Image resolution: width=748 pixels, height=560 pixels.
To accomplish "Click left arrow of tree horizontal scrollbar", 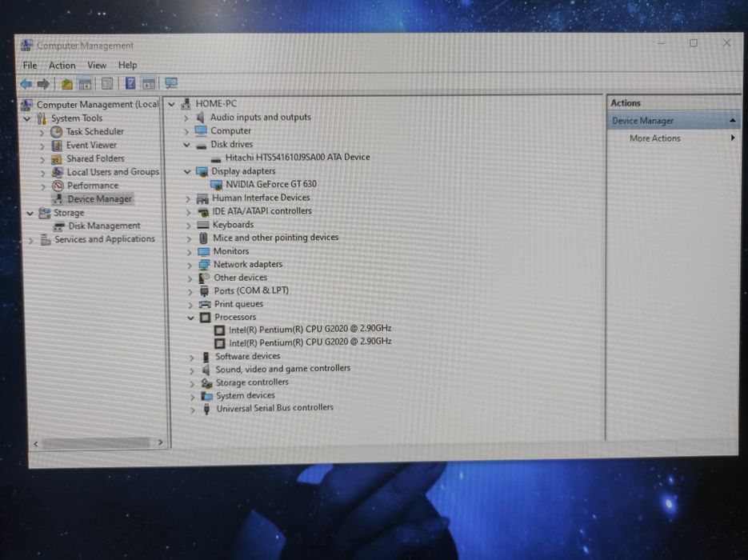I will point(36,444).
